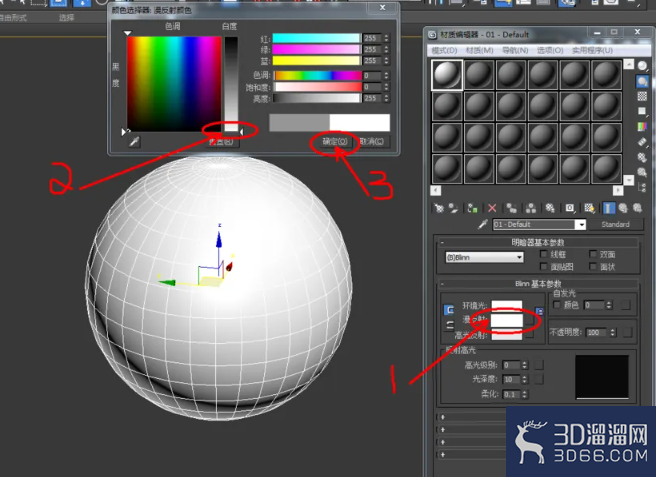
Task: Select the first active material sample slot
Action: [447, 75]
